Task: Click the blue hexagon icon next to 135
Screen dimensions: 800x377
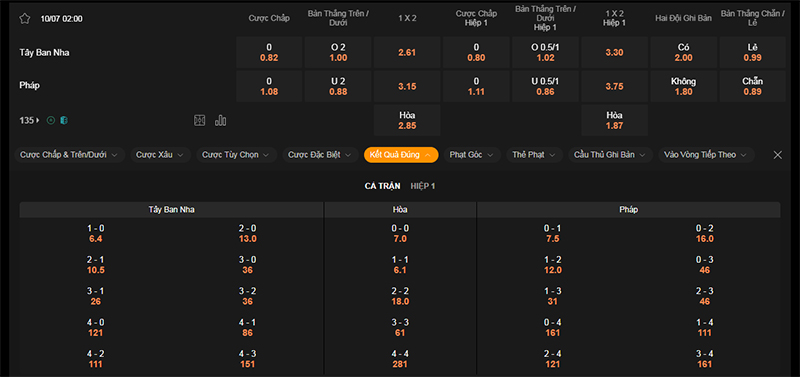Action: (x=64, y=120)
